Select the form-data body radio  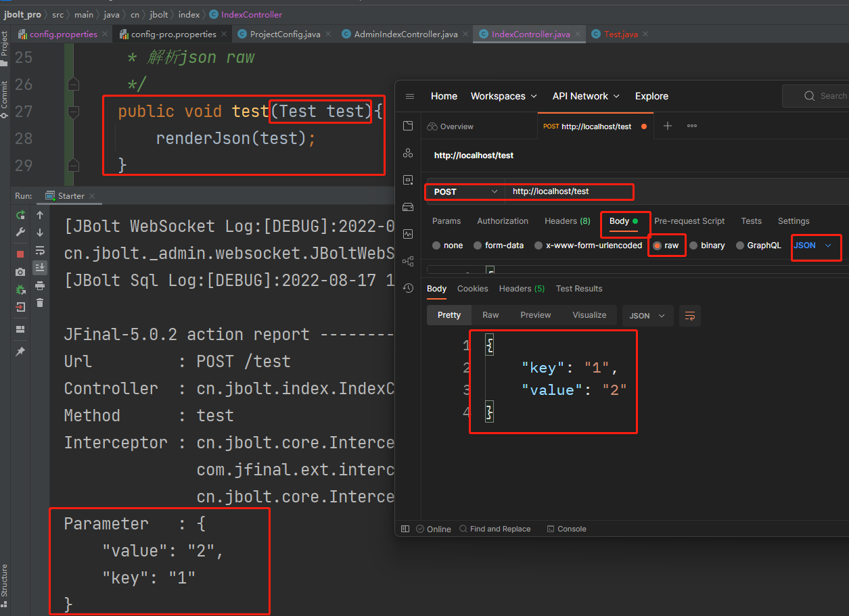coord(478,245)
